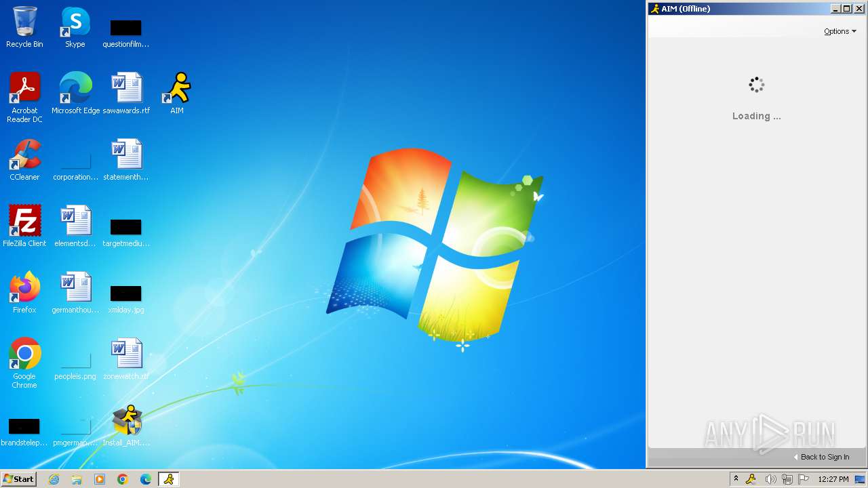Open Action Center flag icon

click(804, 479)
